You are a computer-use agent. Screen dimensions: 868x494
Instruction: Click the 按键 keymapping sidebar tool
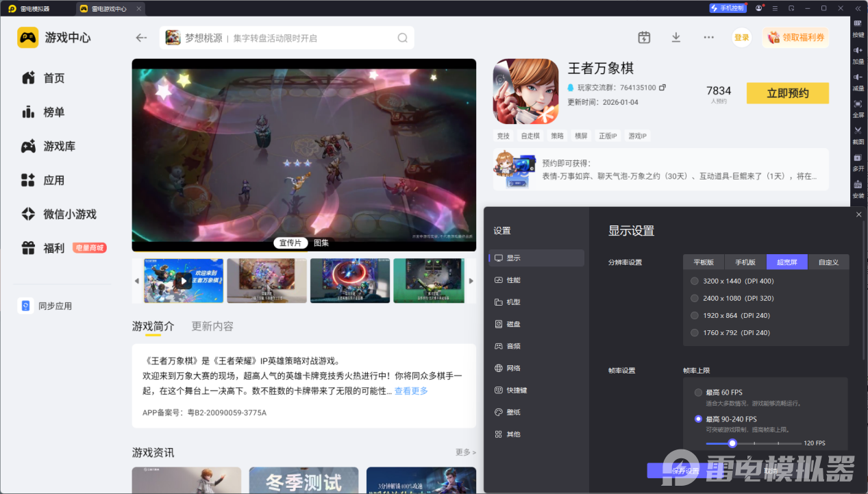858,28
